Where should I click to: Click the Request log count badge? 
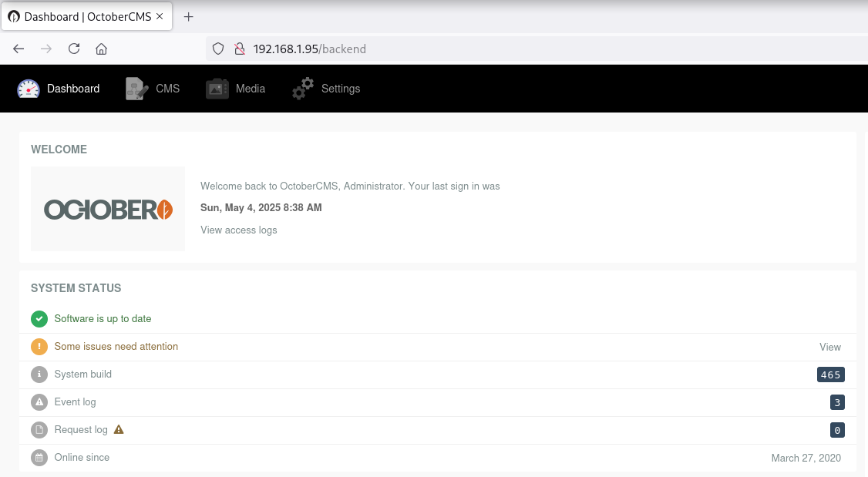tap(837, 430)
